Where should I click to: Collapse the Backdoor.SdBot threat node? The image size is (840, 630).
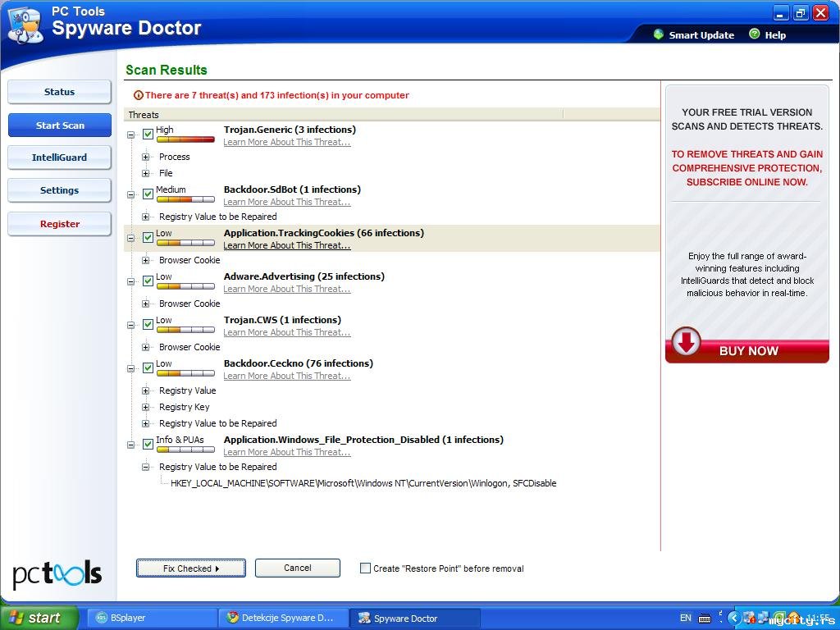pyautogui.click(x=130, y=195)
